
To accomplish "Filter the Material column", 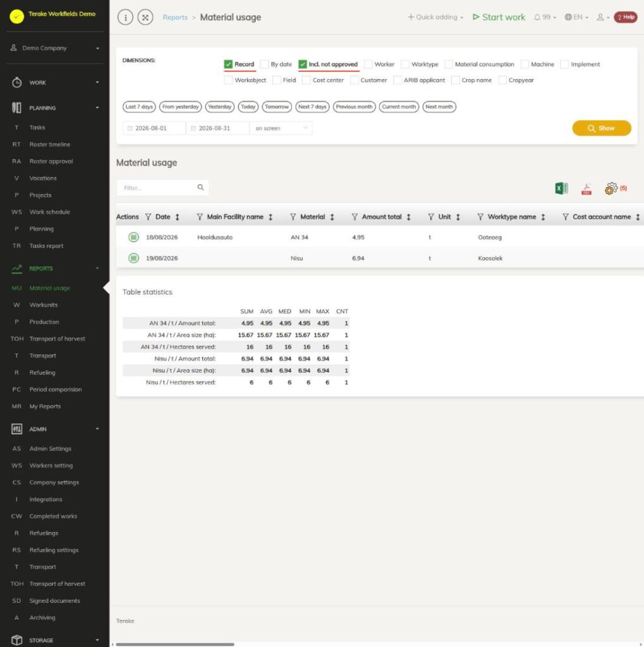I will tap(293, 217).
